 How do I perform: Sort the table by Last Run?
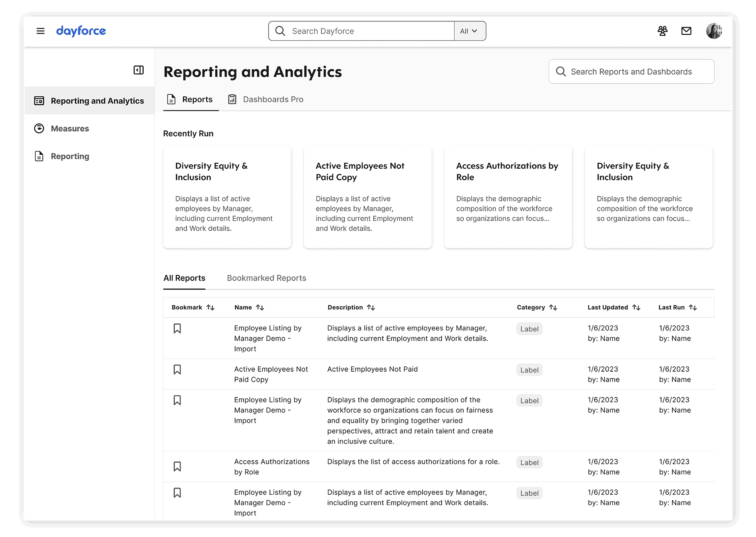coord(693,307)
